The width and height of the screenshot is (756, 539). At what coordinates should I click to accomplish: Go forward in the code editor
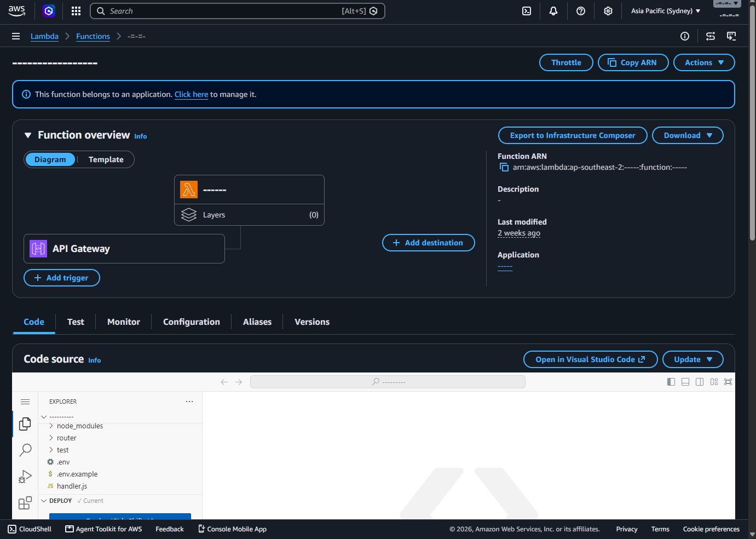pos(238,382)
